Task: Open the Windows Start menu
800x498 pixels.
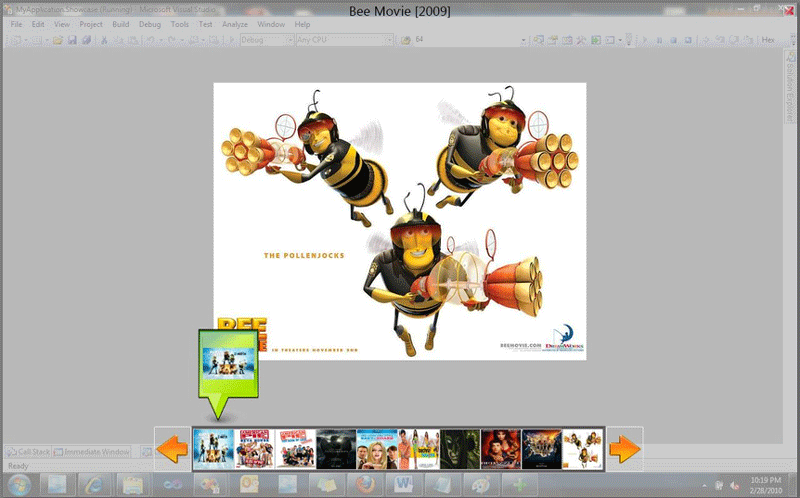Action: pyautogui.click(x=18, y=484)
